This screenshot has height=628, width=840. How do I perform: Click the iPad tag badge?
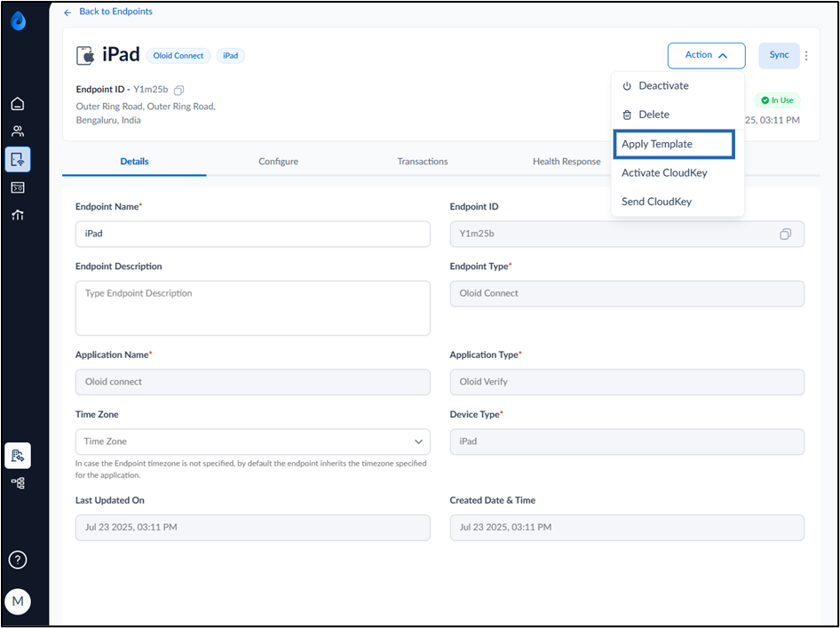click(x=230, y=56)
